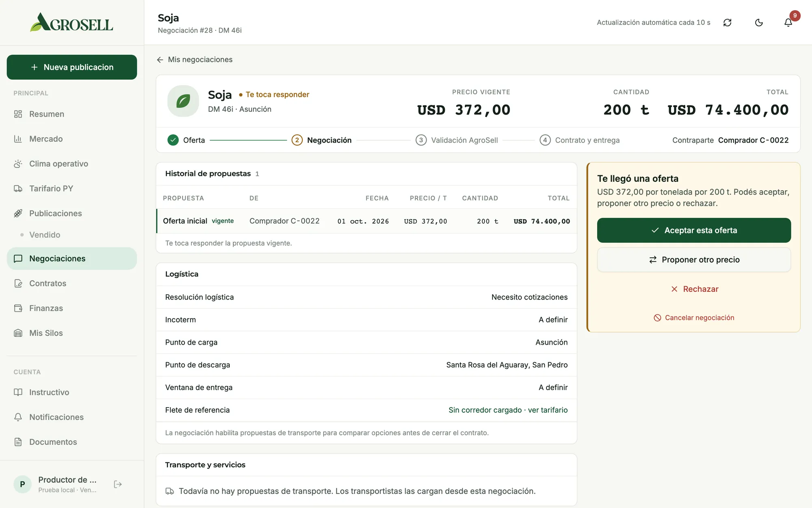This screenshot has width=812, height=508.
Task: Click the PRECIO / T column header
Action: [x=428, y=198]
